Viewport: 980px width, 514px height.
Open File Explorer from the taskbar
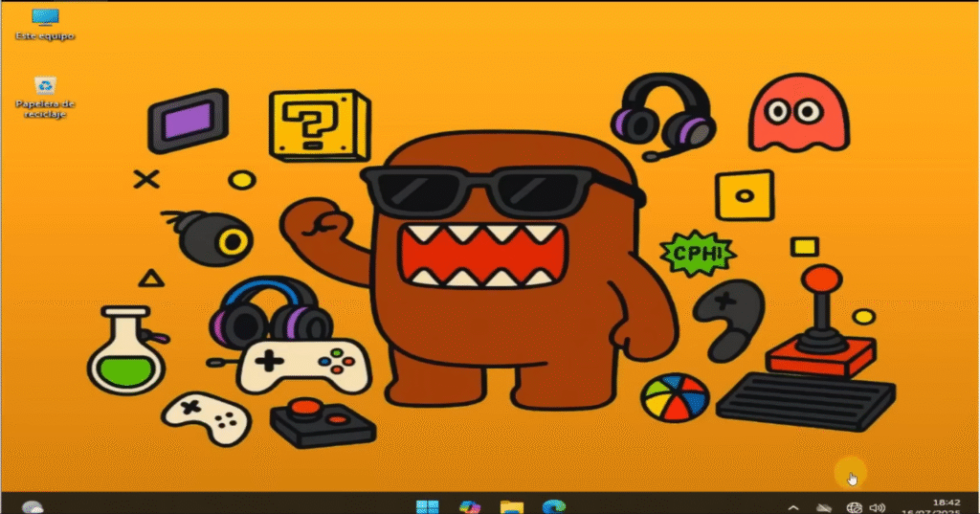coord(512,506)
